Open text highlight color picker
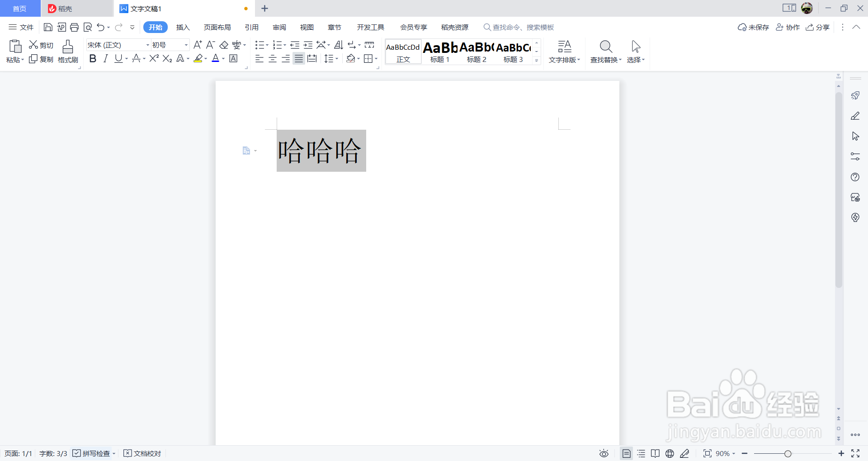 pyautogui.click(x=205, y=59)
